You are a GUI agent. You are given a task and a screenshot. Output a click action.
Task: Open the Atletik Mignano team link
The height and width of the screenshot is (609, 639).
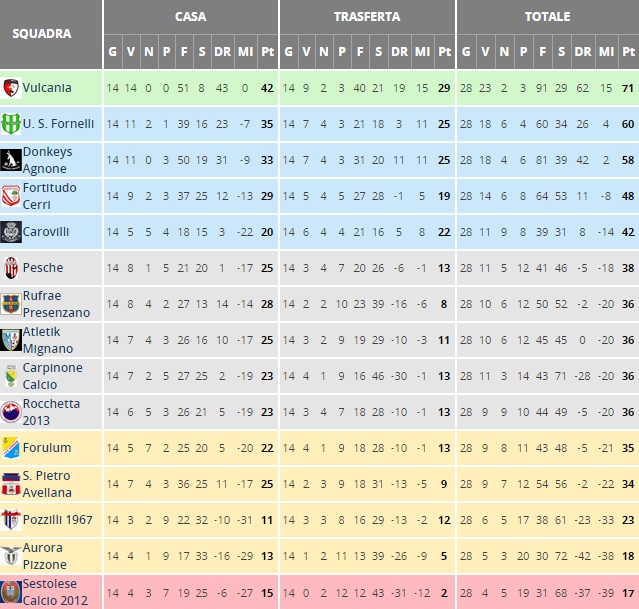click(48, 340)
